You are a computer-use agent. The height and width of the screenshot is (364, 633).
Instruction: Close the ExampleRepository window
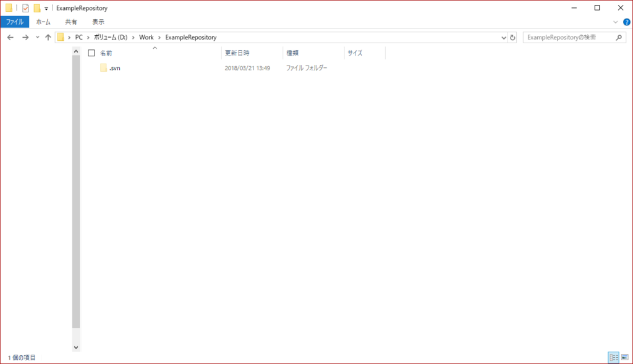coord(621,7)
